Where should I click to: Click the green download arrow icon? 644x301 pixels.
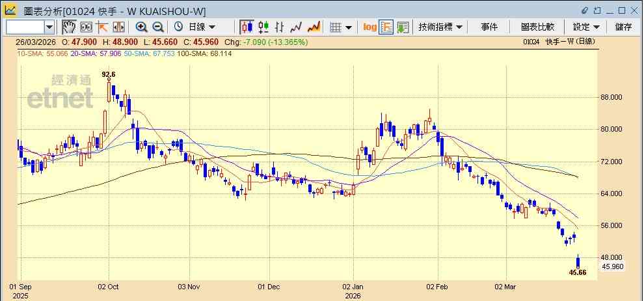[403, 27]
